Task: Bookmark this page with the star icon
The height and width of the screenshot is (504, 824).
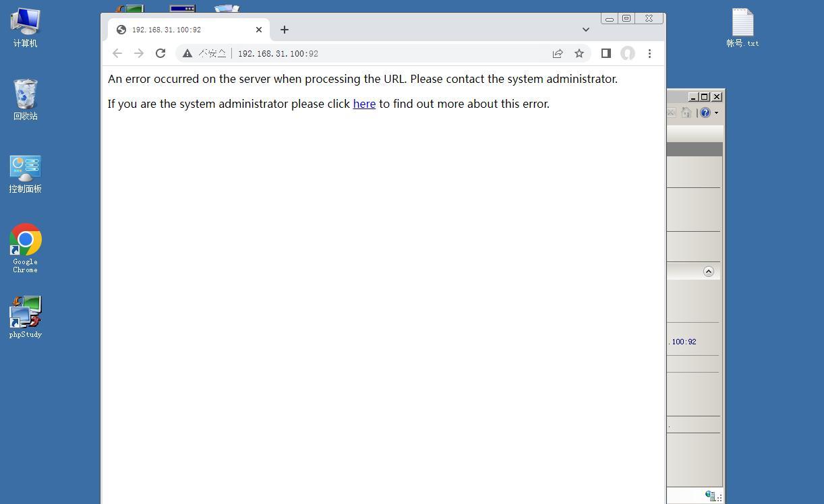Action: pos(579,53)
